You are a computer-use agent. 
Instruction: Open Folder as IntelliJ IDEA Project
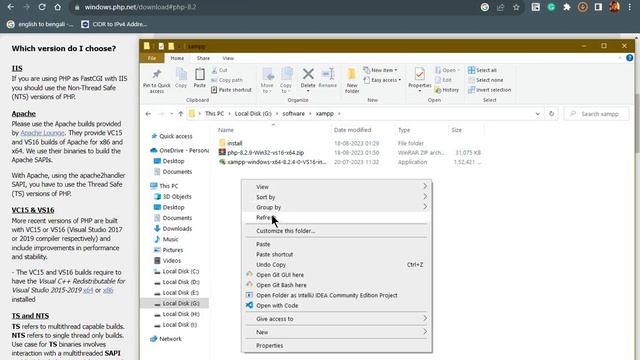337,295
